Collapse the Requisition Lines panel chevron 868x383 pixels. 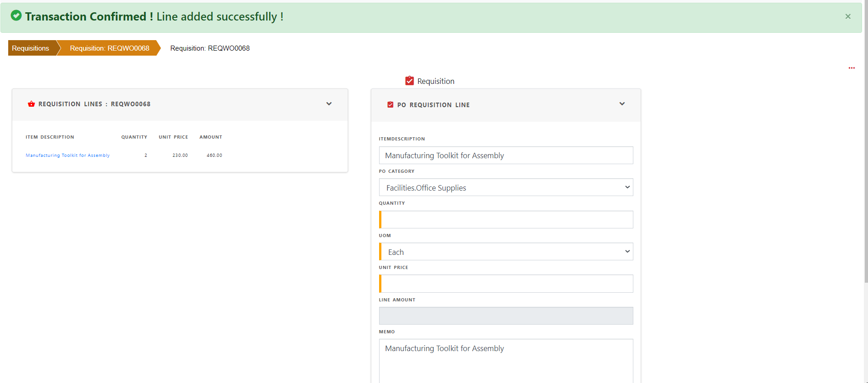(329, 104)
